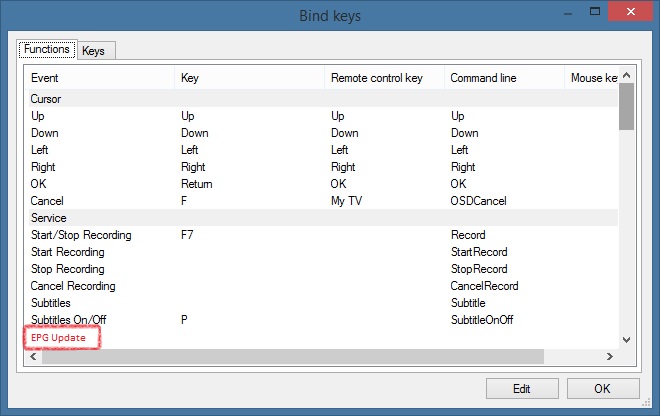Viewport: 660px width, 416px height.
Task: Click the Service group header
Action: 49,218
